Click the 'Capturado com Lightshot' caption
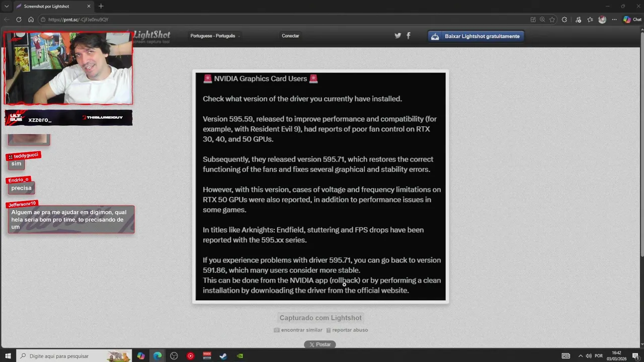644x362 pixels. [x=320, y=318]
